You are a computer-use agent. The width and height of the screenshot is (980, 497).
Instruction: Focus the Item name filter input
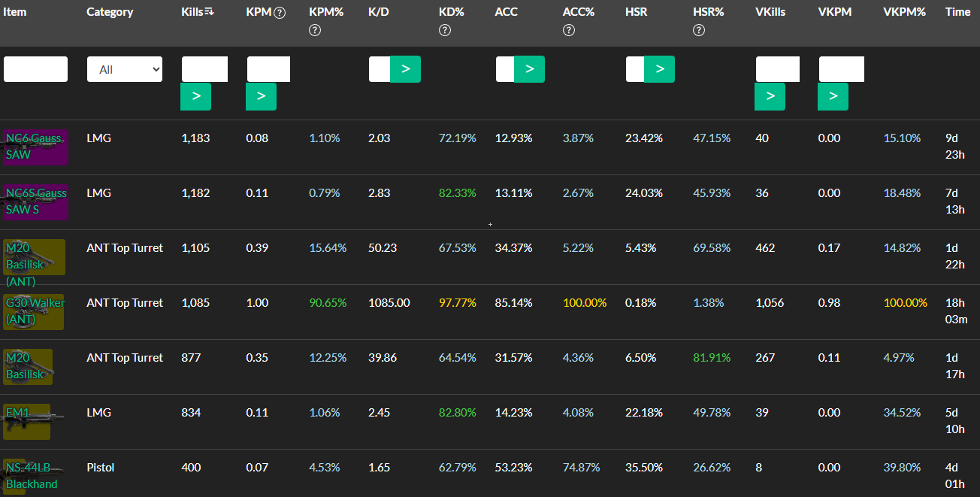(35, 69)
